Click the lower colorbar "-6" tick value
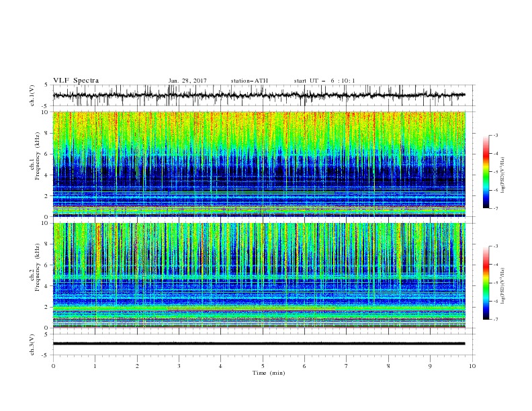Image resolution: width=532 pixels, height=411 pixels. click(495, 301)
